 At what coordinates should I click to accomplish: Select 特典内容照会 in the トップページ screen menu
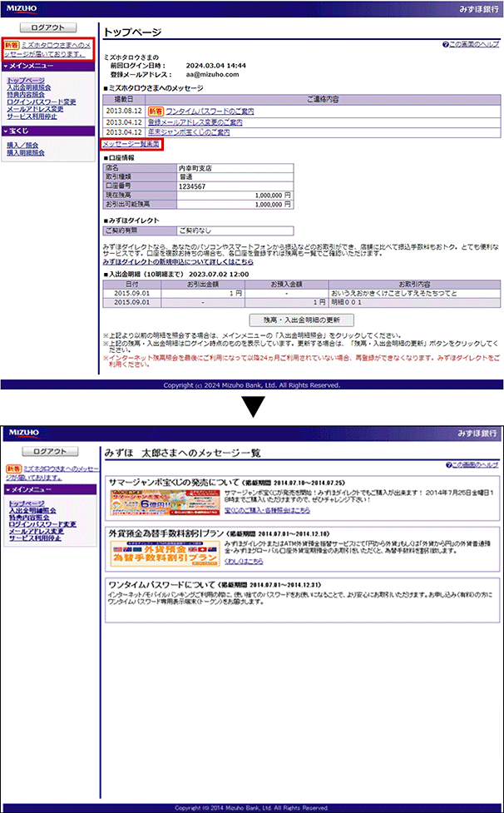[26, 95]
